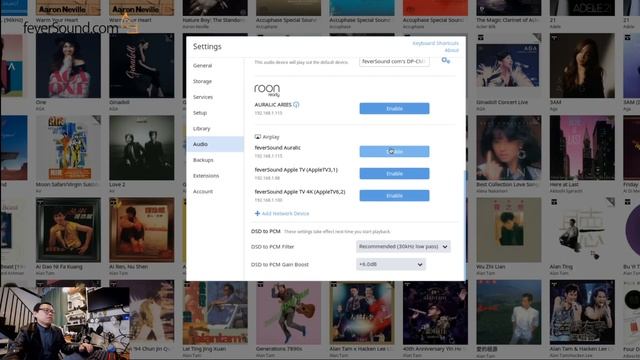Open Alan Tam x Hacken Lee album cover

click(362, 312)
